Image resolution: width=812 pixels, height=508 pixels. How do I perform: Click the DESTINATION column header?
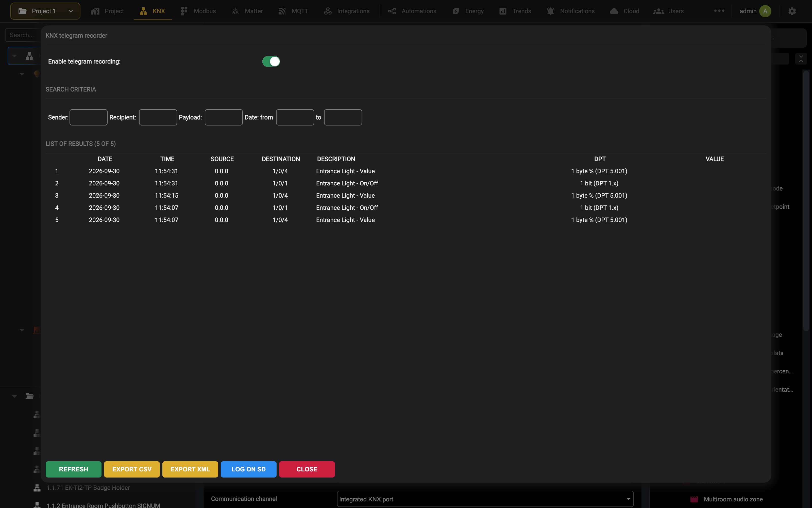[281, 159]
